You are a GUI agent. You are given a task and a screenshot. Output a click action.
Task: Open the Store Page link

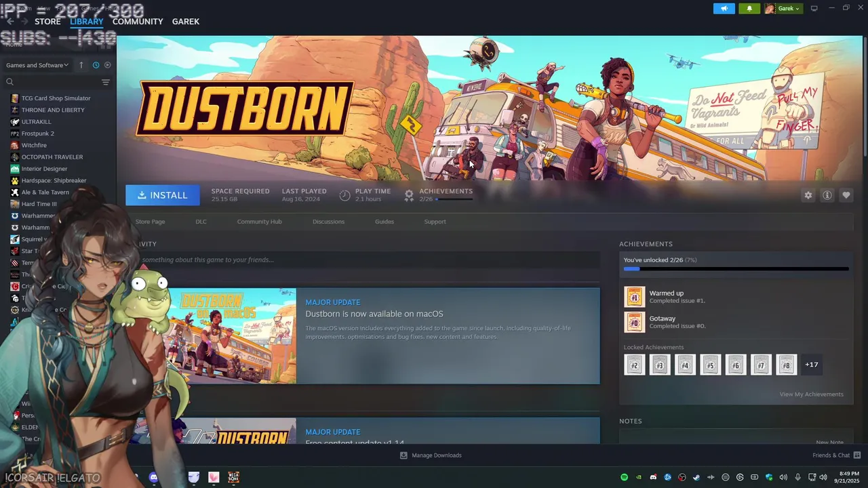(150, 222)
